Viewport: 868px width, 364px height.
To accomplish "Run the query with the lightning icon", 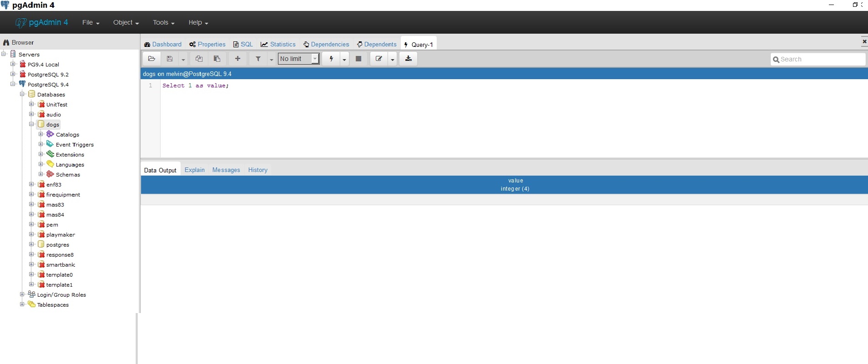I will click(x=331, y=59).
